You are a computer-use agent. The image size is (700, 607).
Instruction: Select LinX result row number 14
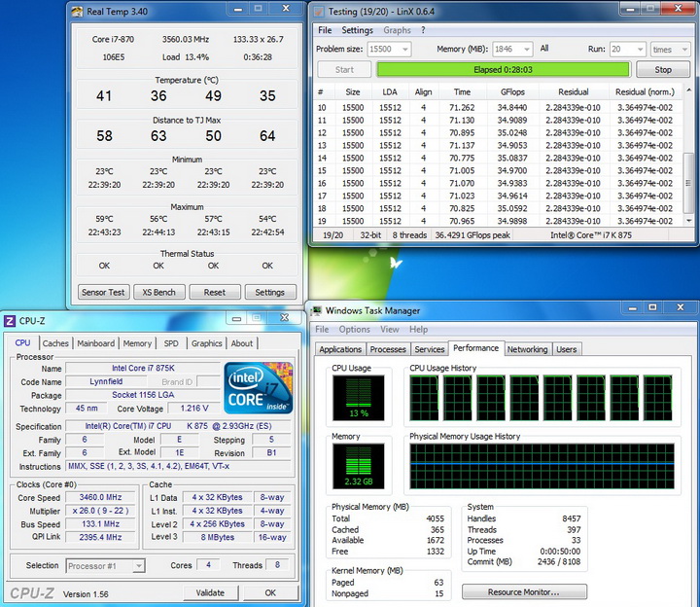coord(499,159)
